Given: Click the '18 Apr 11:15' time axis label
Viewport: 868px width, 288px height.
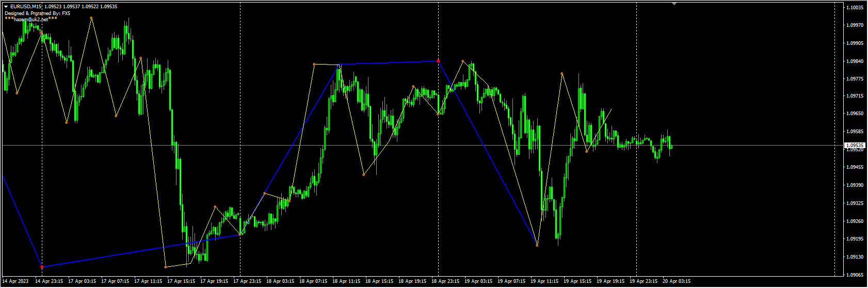Looking at the screenshot, I should (x=346, y=282).
